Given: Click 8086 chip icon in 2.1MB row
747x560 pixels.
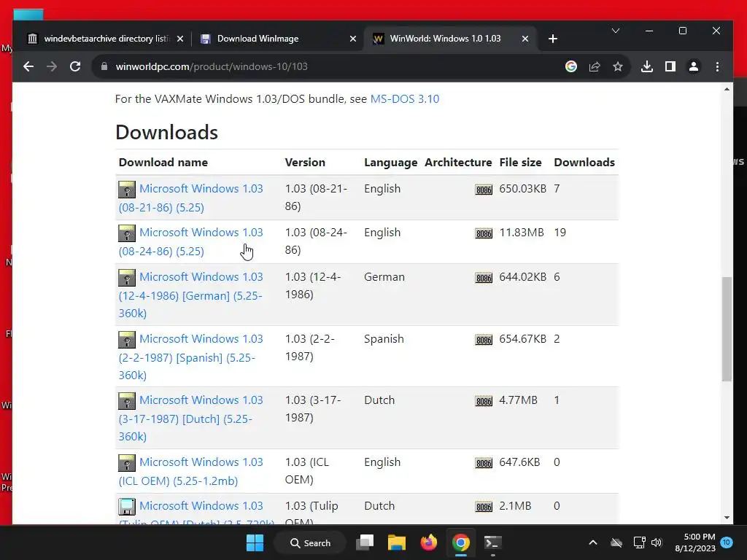Looking at the screenshot, I should point(484,507).
